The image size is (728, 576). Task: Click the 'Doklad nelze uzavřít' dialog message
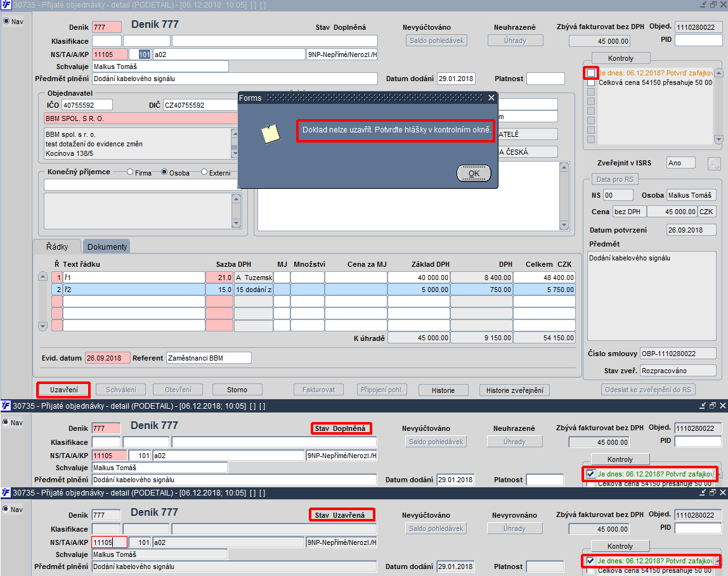tap(396, 130)
